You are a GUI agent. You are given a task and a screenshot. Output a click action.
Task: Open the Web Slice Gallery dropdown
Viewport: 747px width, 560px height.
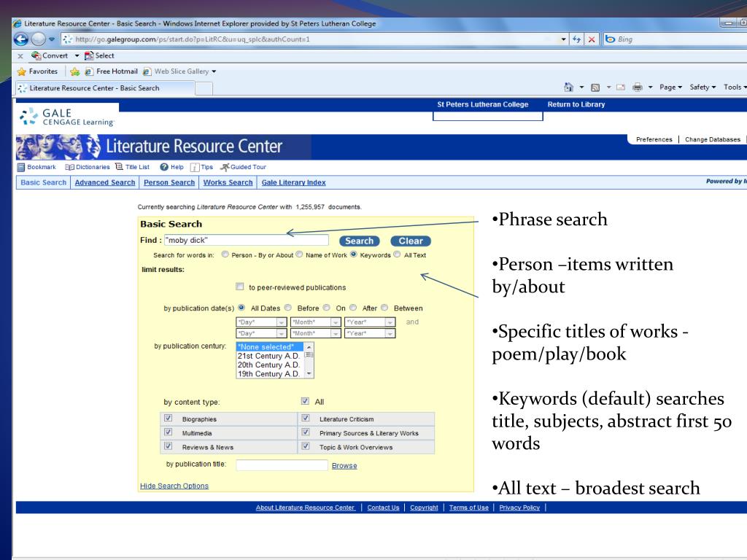coord(214,71)
